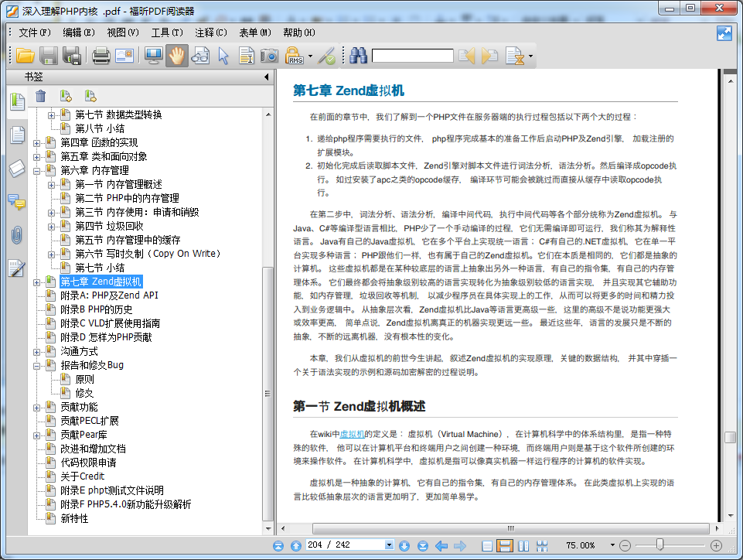Open 文件(F) menu

click(35, 32)
